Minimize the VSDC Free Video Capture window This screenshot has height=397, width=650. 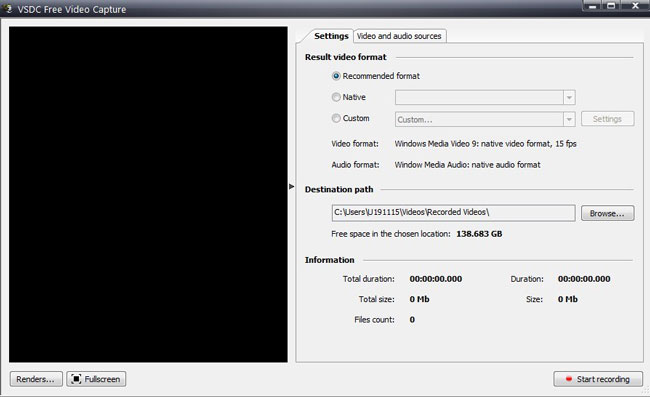[592, 6]
